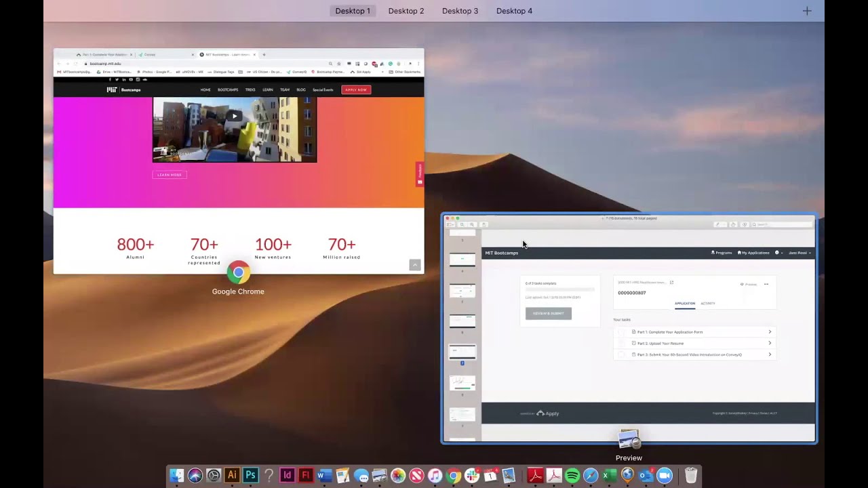Image resolution: width=868 pixels, height=488 pixels.
Task: Switch to Desktop 1
Action: [353, 11]
